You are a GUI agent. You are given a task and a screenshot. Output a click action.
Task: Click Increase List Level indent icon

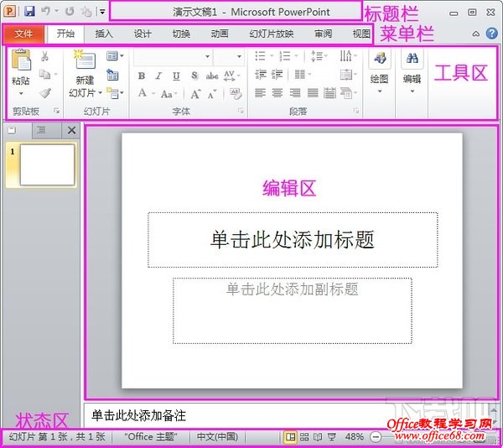[277, 75]
